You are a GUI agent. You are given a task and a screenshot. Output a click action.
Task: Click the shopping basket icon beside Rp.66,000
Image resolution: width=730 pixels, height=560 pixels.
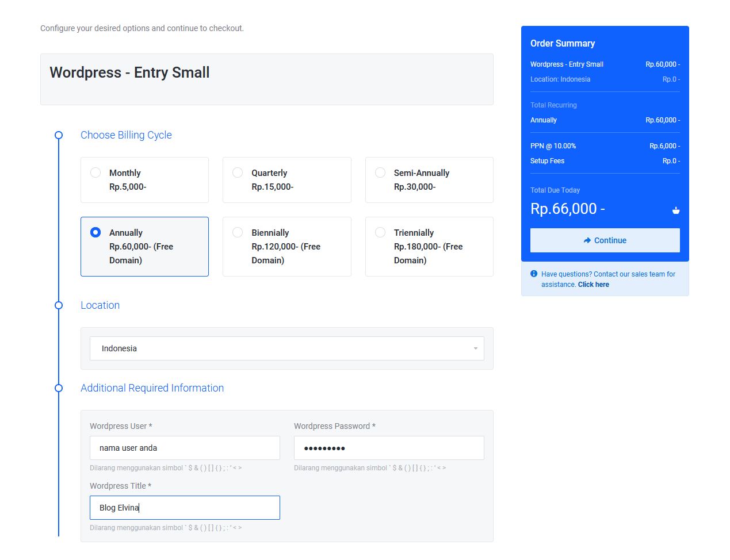click(676, 210)
